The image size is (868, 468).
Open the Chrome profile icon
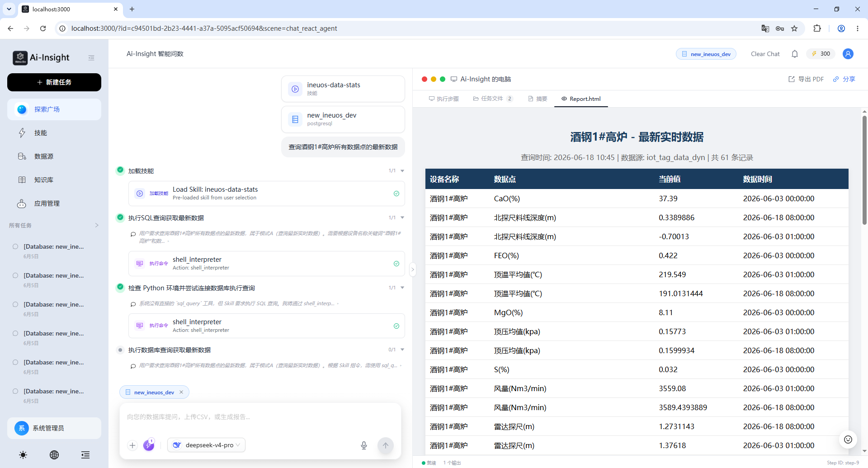(841, 28)
